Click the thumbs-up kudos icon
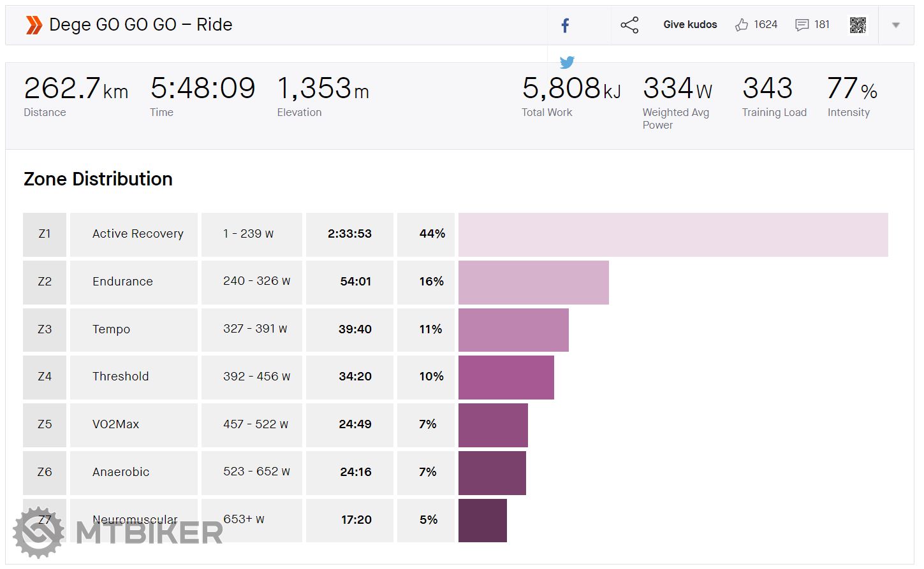The height and width of the screenshot is (569, 924). tap(741, 25)
